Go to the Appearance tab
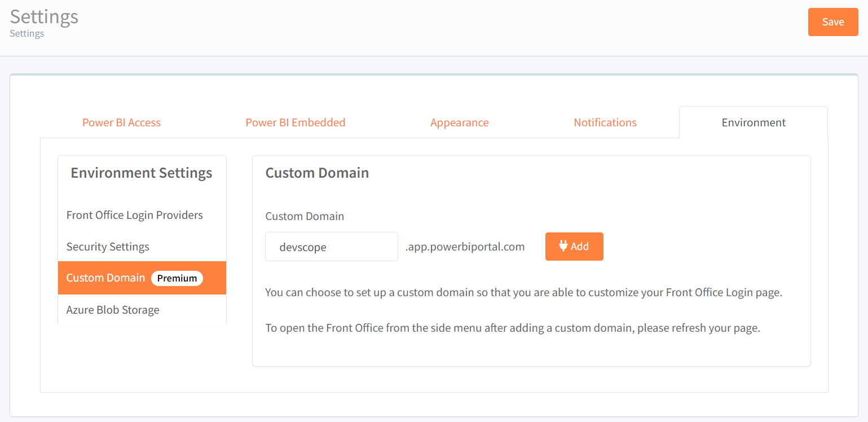868x422 pixels. (x=460, y=122)
